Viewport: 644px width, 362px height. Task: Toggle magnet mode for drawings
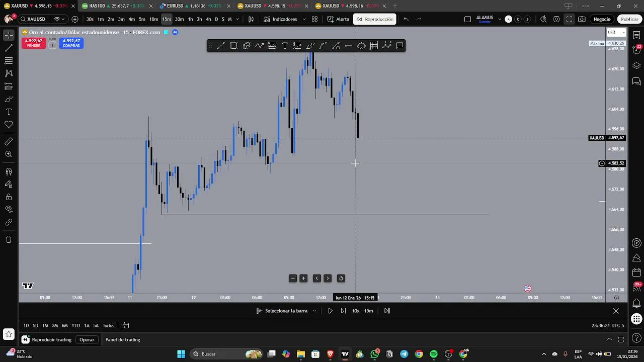click(9, 172)
